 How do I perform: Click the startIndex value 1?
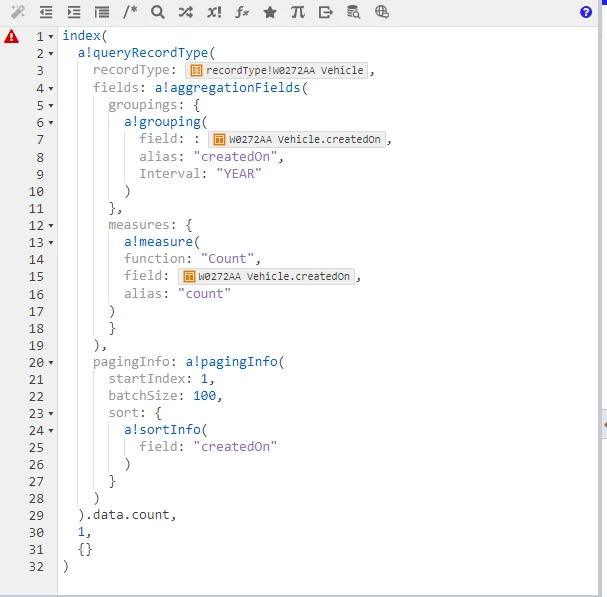[x=204, y=379]
